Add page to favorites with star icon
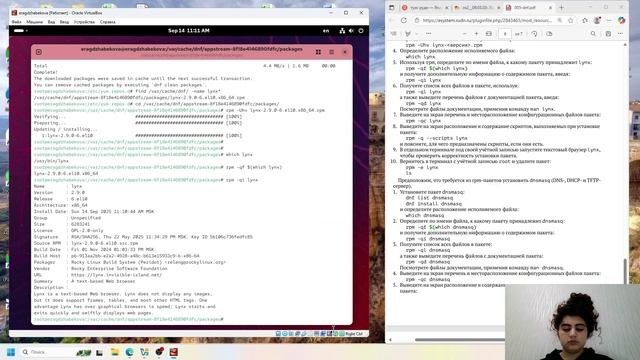 (x=571, y=20)
